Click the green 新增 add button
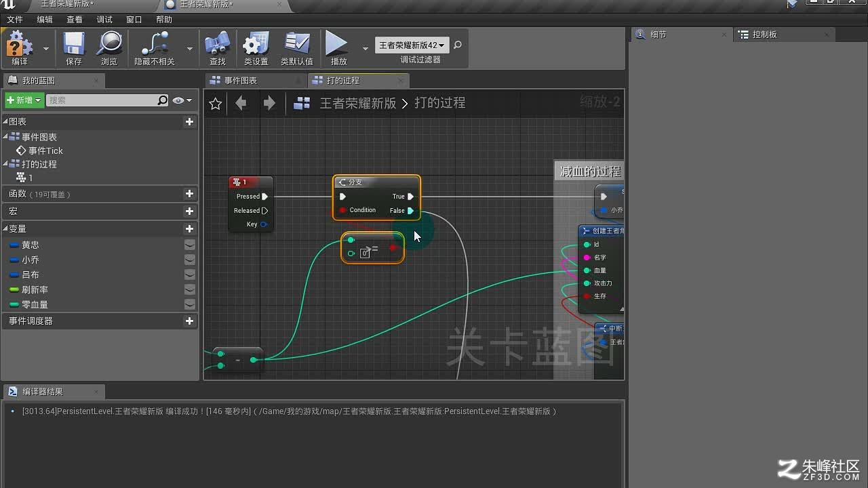The height and width of the screenshot is (488, 868). tap(24, 100)
